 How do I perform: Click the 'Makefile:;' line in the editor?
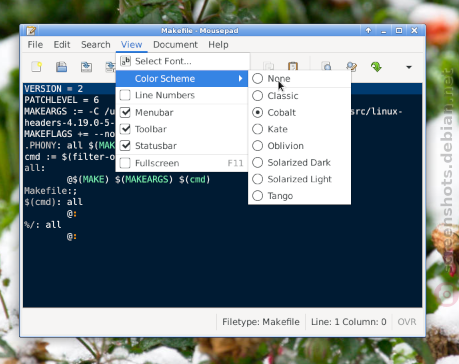click(x=51, y=191)
